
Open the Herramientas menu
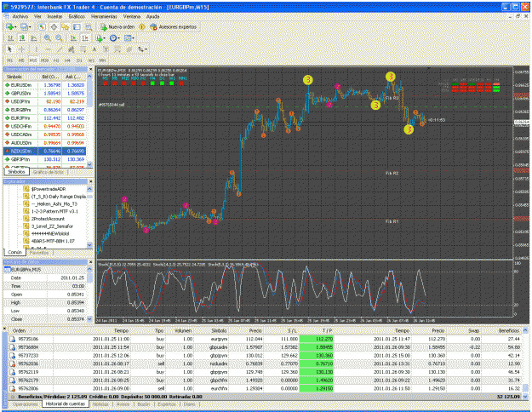pyautogui.click(x=104, y=16)
